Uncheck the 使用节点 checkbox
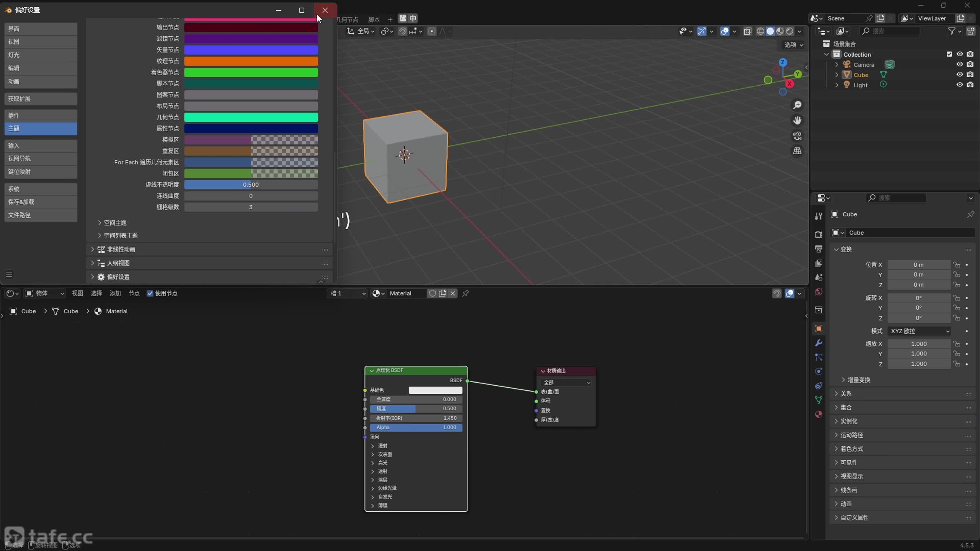This screenshot has height=551, width=980. point(150,293)
